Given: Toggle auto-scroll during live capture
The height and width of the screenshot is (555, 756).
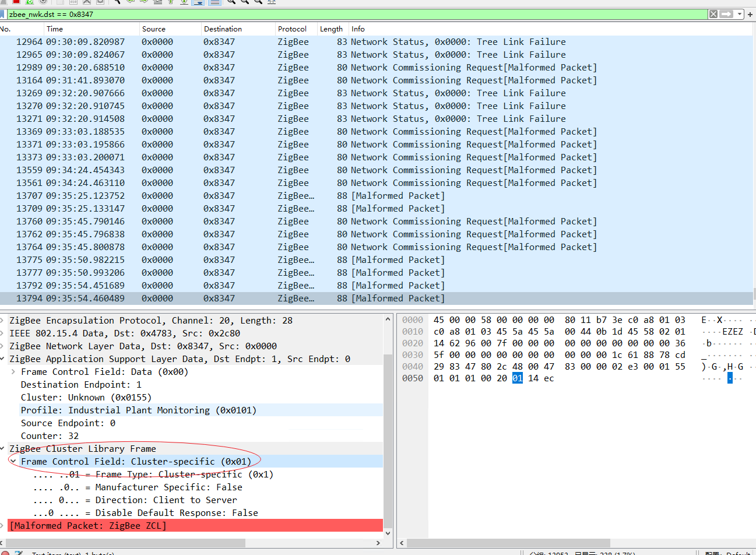Looking at the screenshot, I should click(198, 2).
